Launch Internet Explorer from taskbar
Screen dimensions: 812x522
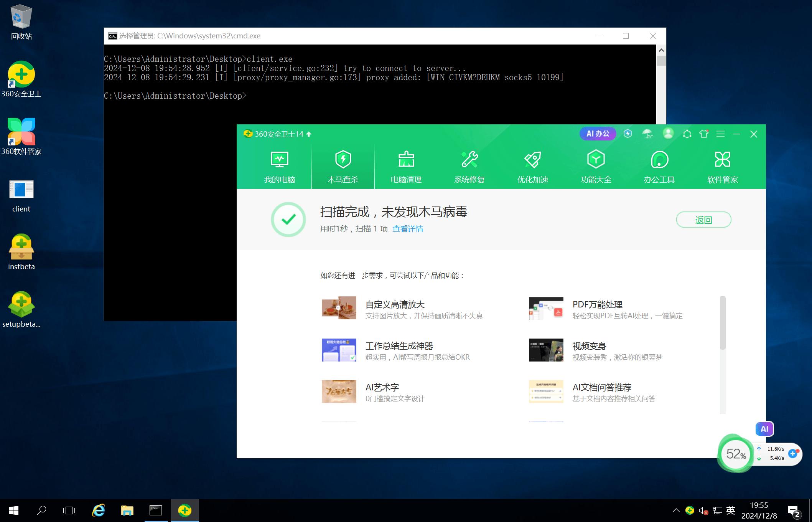[x=99, y=510]
